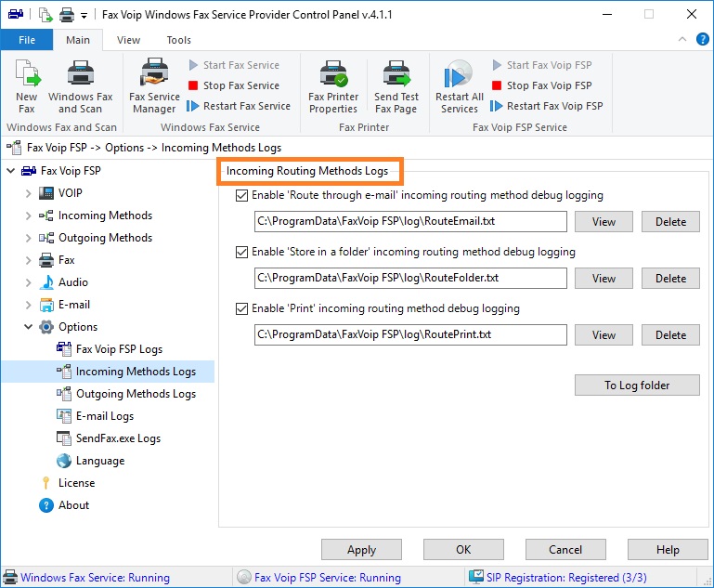This screenshot has width=714, height=588.
Task: Click Fax Voip FSP Service: Running status
Action: pos(319,578)
